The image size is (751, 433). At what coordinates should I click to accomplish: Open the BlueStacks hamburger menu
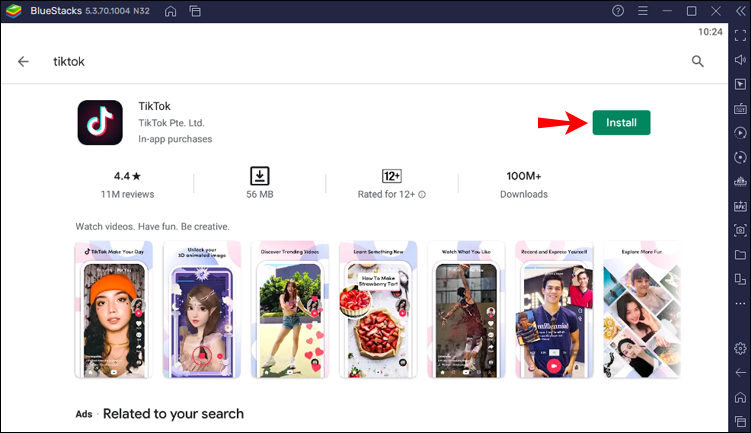(x=643, y=11)
